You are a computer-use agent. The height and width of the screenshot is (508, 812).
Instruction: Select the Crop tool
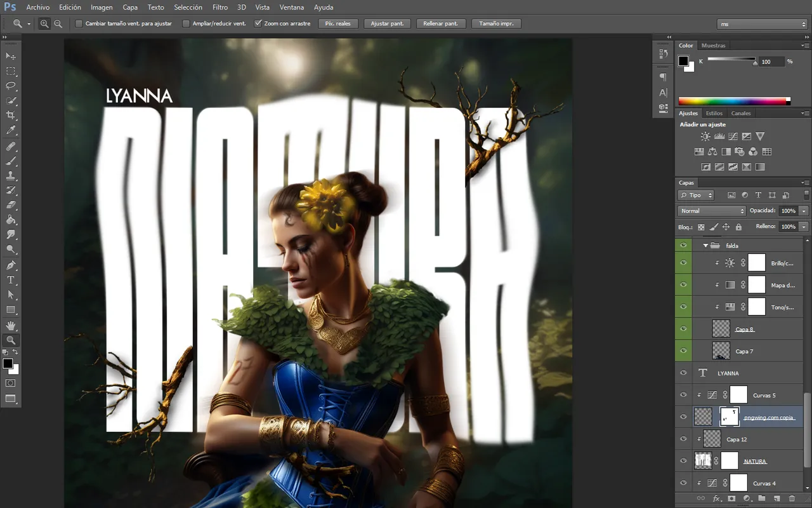pos(11,115)
